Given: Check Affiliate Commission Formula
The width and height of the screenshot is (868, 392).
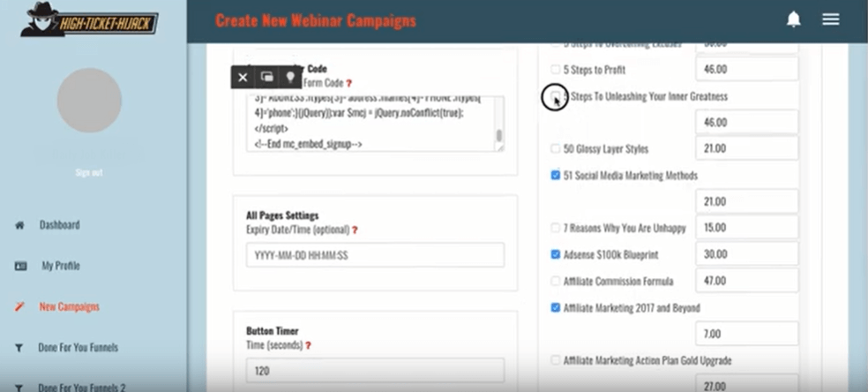Looking at the screenshot, I should click(555, 282).
